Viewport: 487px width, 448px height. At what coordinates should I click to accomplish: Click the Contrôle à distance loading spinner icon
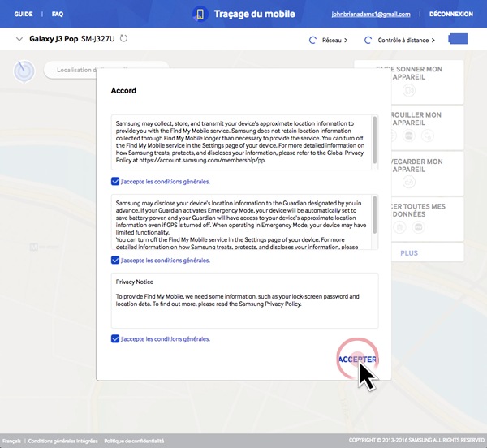click(x=368, y=40)
